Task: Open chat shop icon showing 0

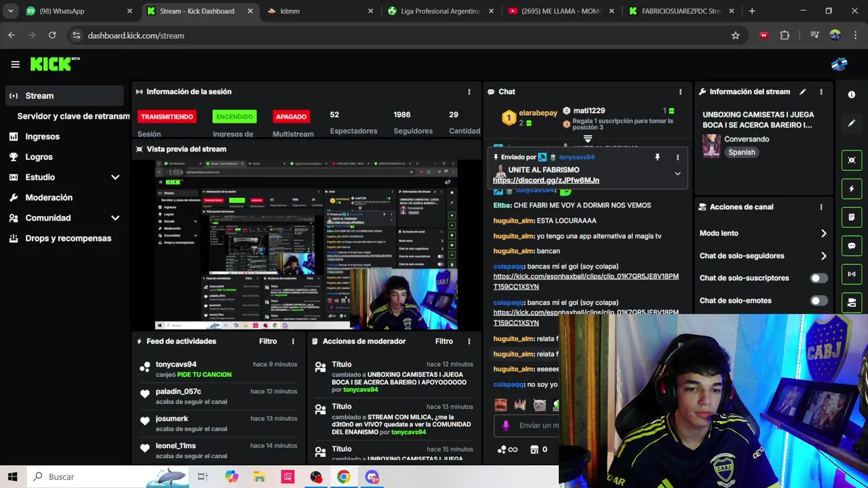Action: (x=539, y=449)
